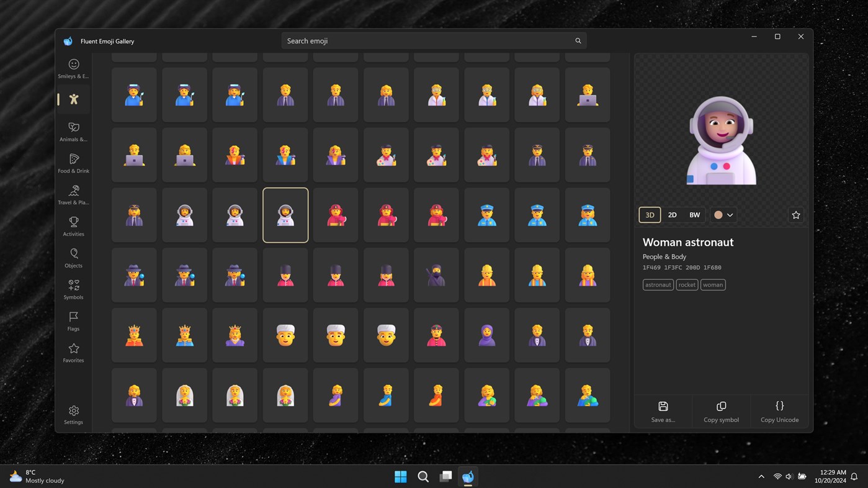
Task: Click the Search emoji field
Action: tap(432, 40)
